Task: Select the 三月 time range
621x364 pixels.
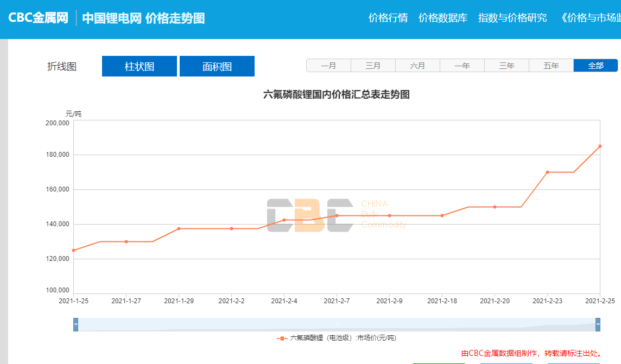Action: [373, 65]
